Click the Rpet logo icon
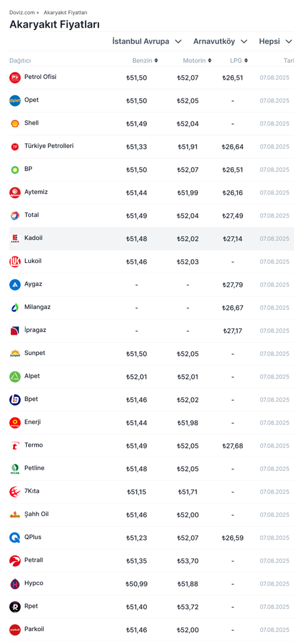This screenshot has width=294, height=644. click(15, 607)
